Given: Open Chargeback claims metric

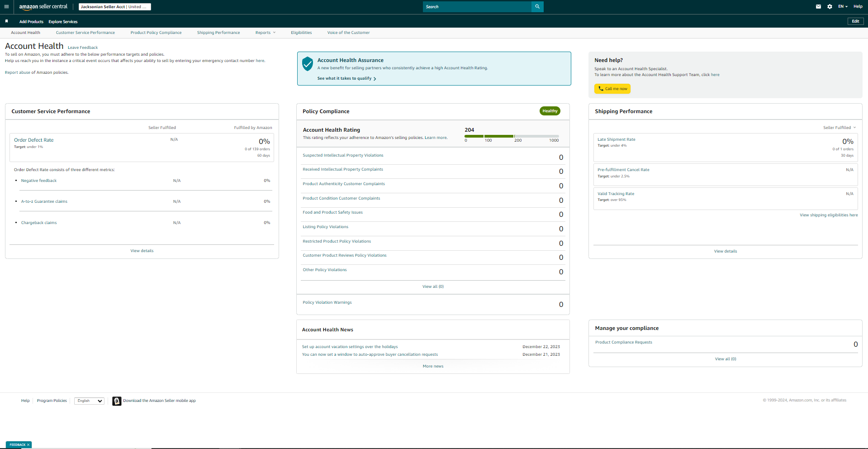Looking at the screenshot, I should tap(39, 223).
